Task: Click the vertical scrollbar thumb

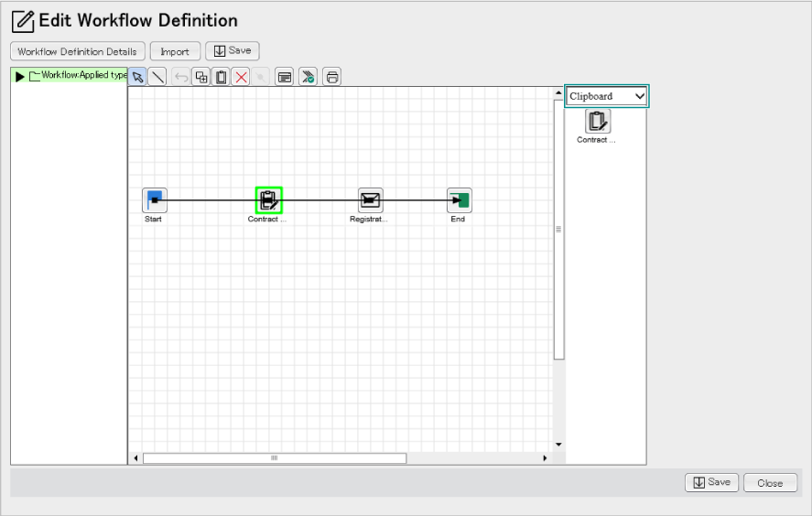Action: click(558, 230)
